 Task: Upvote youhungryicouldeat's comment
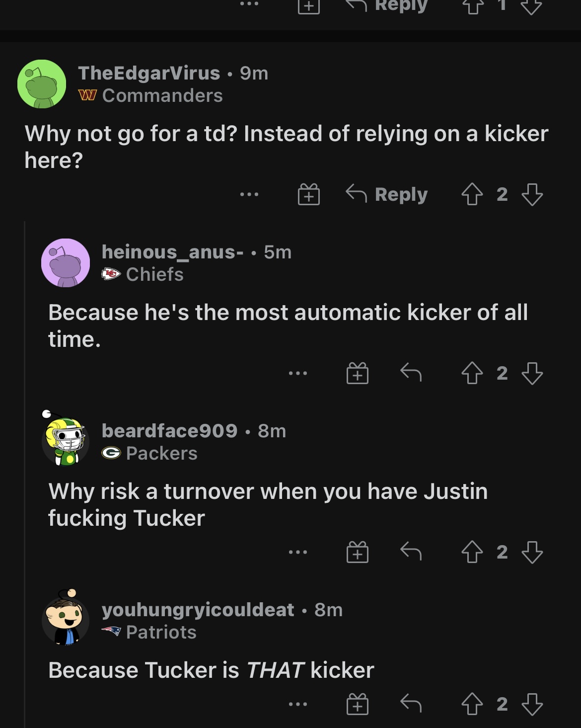472,704
